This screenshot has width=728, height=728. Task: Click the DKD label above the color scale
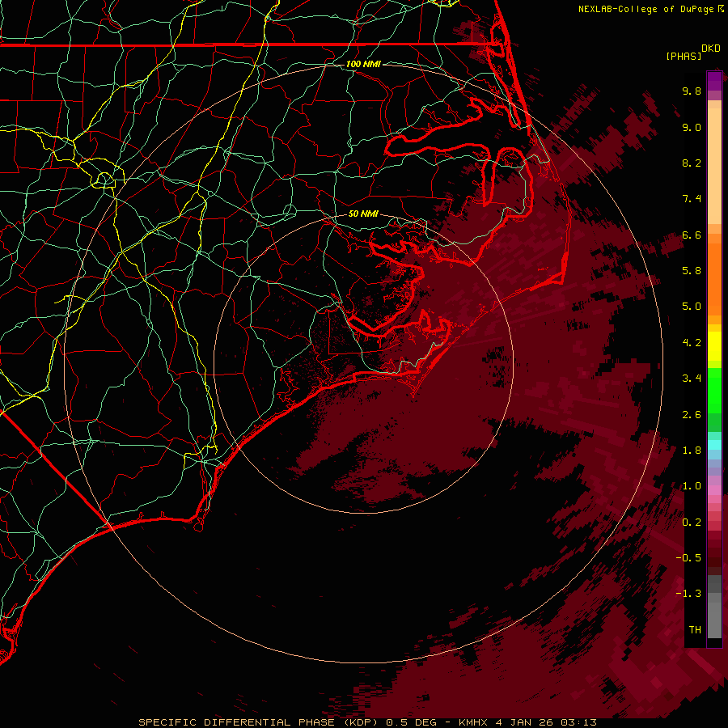pyautogui.click(x=711, y=49)
